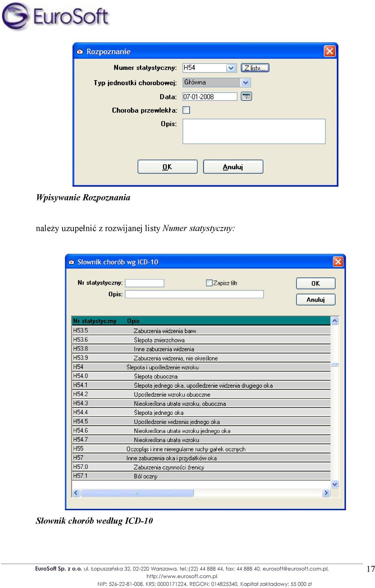Click the eurosoft@eurosoft.com.pl email address
The height and width of the screenshot is (588, 375).
pyautogui.click(x=295, y=569)
